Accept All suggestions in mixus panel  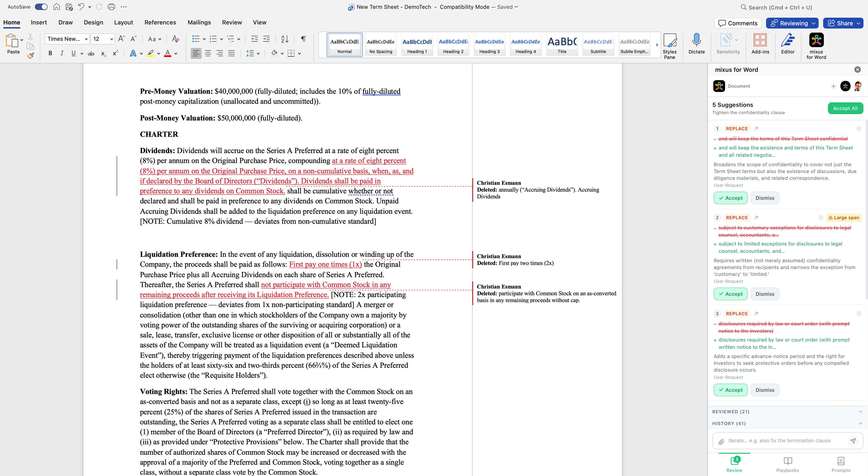coord(845,108)
